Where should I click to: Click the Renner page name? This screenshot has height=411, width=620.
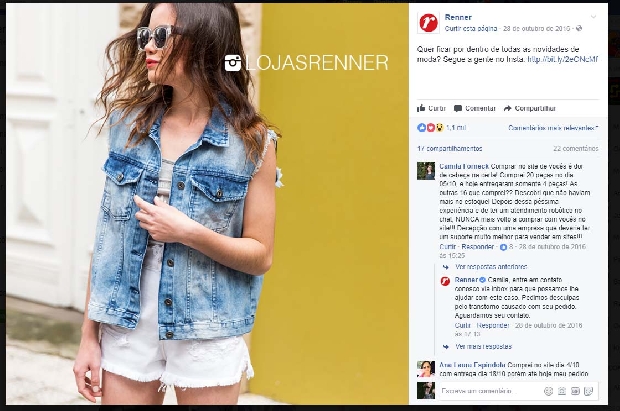(x=458, y=17)
